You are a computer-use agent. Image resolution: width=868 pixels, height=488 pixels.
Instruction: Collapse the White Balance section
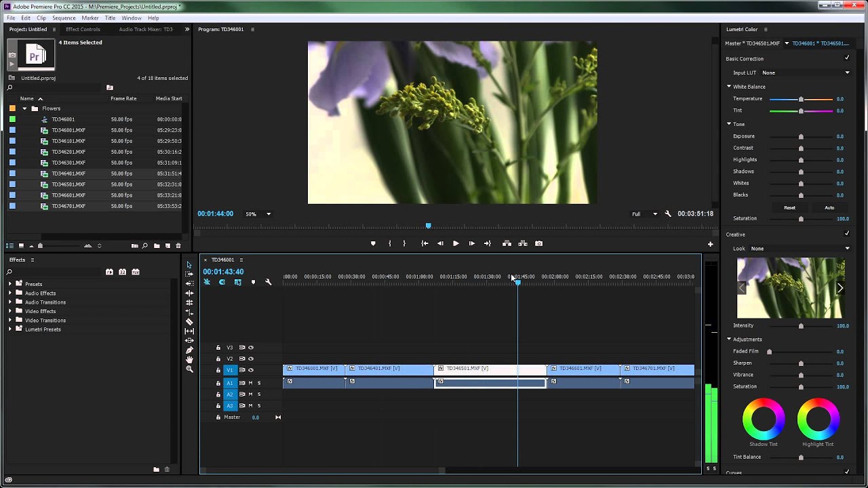[729, 87]
